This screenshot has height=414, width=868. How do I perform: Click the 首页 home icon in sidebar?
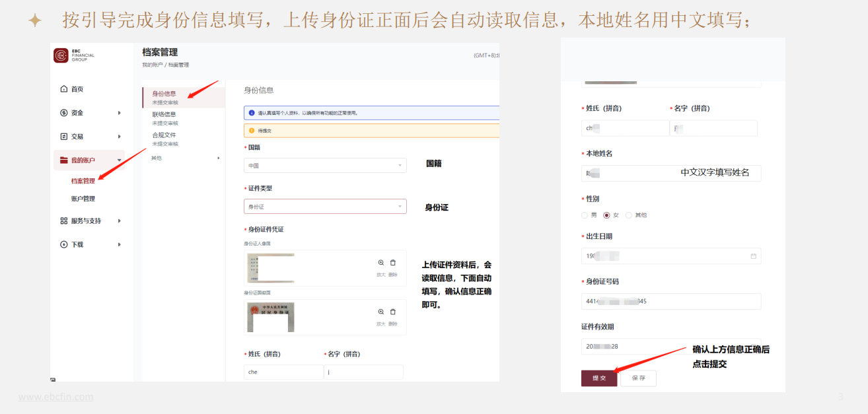tap(64, 89)
